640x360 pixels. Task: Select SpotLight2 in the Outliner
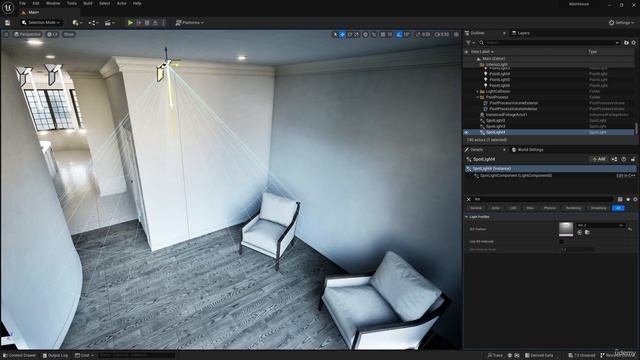pyautogui.click(x=495, y=121)
